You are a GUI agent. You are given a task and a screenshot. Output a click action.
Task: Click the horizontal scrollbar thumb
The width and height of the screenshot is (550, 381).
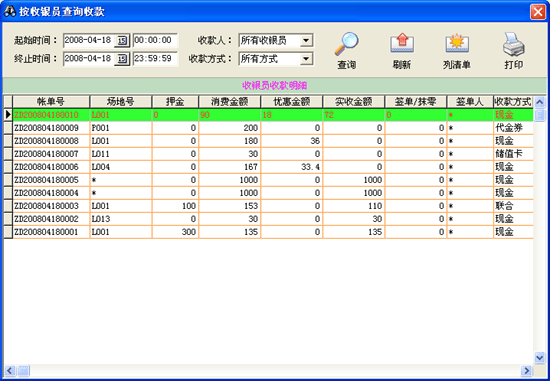24,370
